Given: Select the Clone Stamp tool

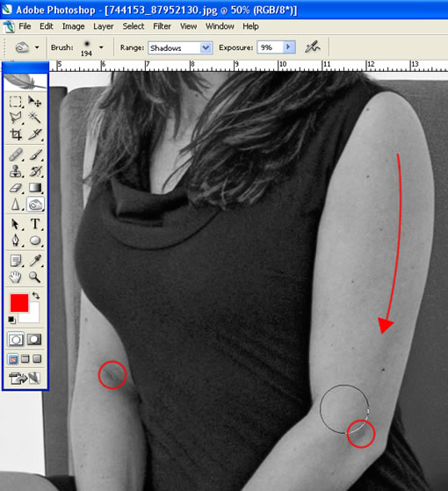Looking at the screenshot, I should (15, 171).
